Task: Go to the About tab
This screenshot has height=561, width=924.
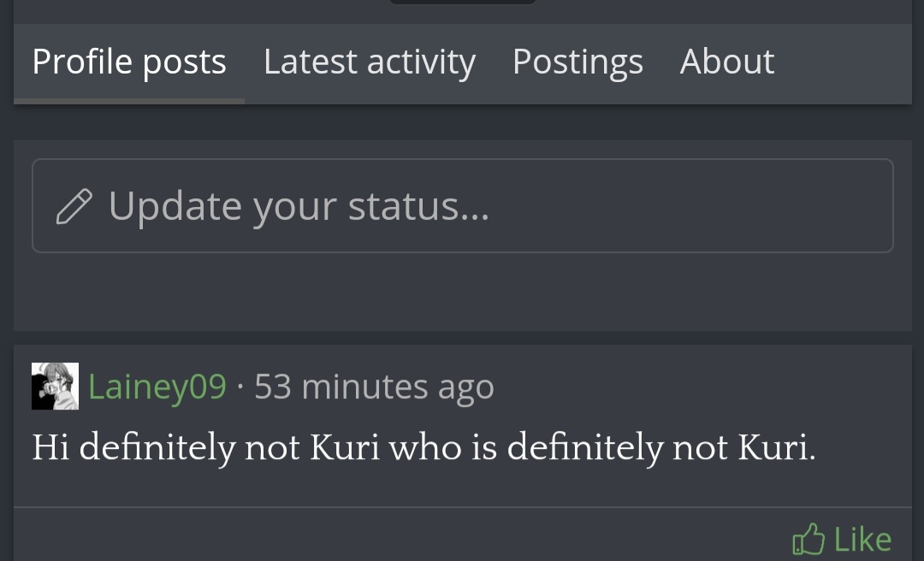Action: pyautogui.click(x=726, y=62)
